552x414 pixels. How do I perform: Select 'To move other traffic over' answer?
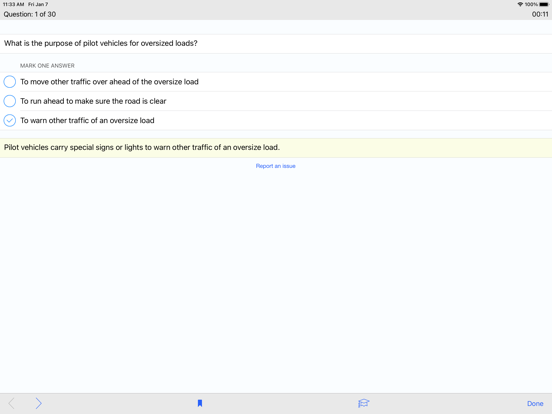click(x=10, y=82)
